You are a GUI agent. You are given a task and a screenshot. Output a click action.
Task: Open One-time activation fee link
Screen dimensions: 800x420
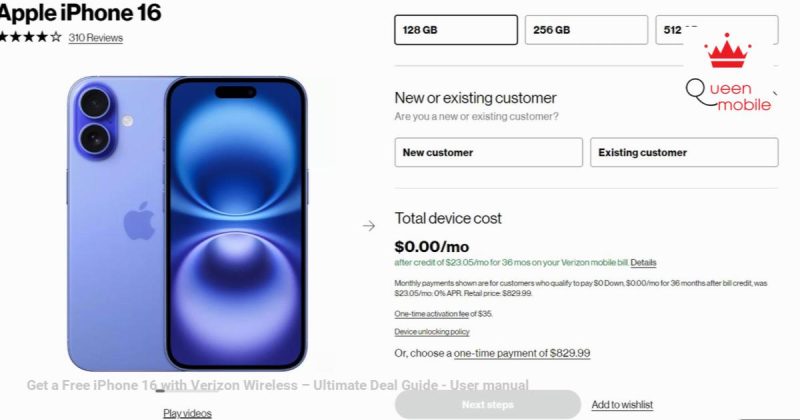[432, 314]
